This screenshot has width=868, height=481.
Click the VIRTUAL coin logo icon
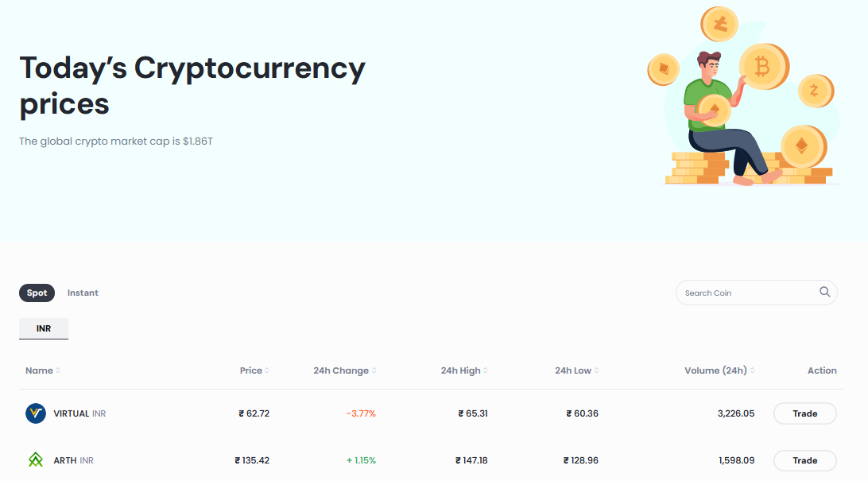click(36, 413)
